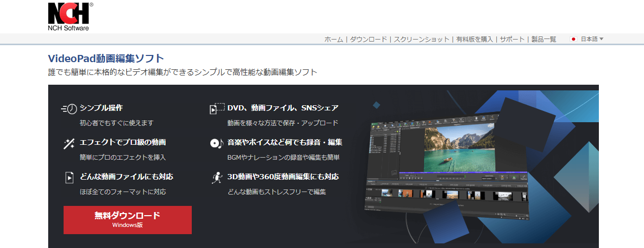This screenshot has height=248, width=644.
Task: Click the シンプル操作 feature title
Action: [x=101, y=108]
